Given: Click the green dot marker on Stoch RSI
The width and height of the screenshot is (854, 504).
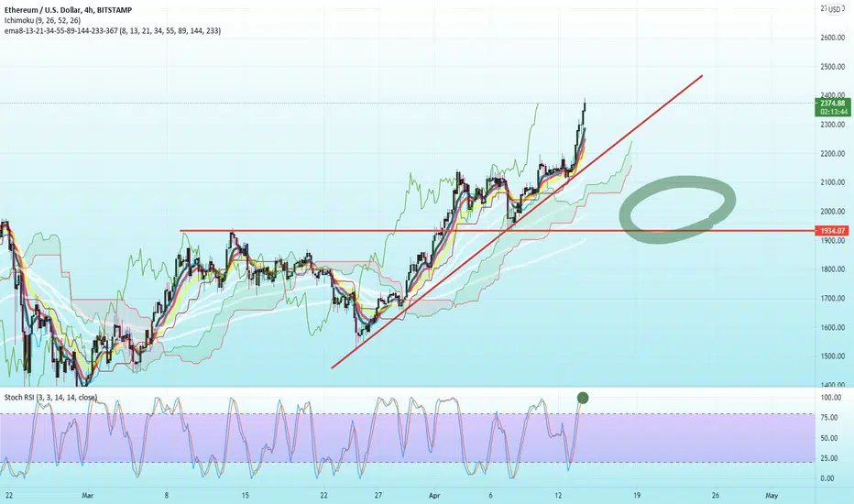Looking at the screenshot, I should [x=582, y=398].
